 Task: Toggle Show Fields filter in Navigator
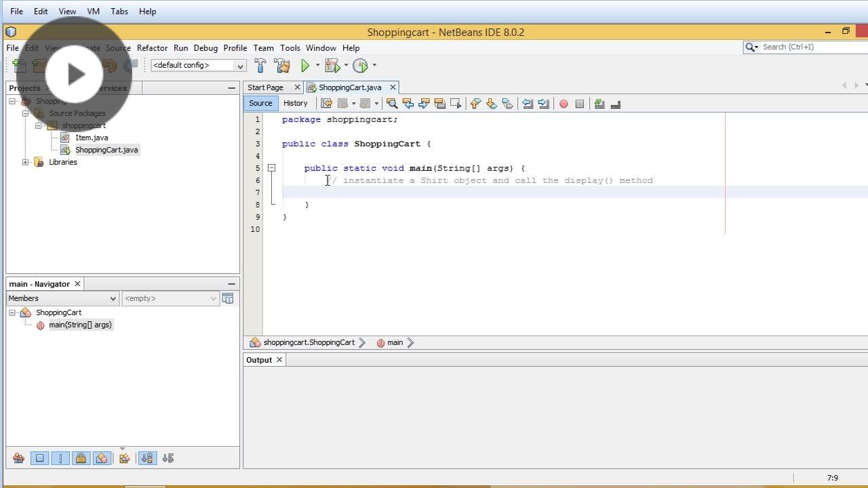pyautogui.click(x=39, y=458)
